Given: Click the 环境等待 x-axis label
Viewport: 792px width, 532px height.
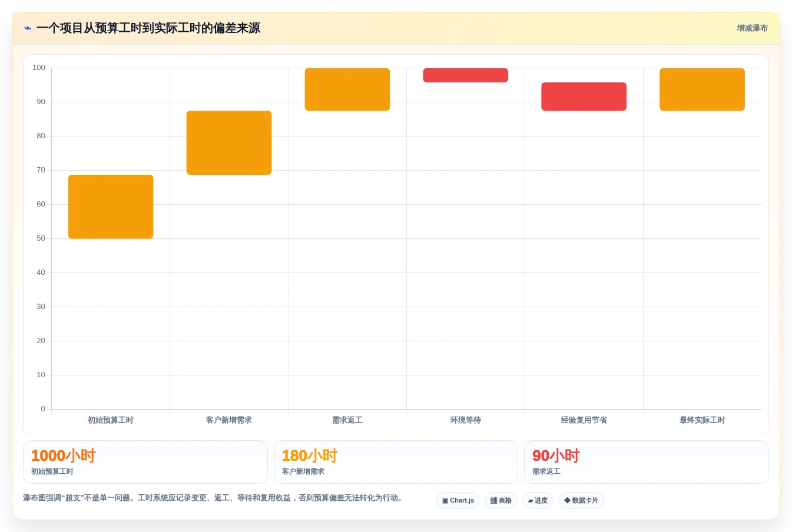Looking at the screenshot, I should point(466,420).
